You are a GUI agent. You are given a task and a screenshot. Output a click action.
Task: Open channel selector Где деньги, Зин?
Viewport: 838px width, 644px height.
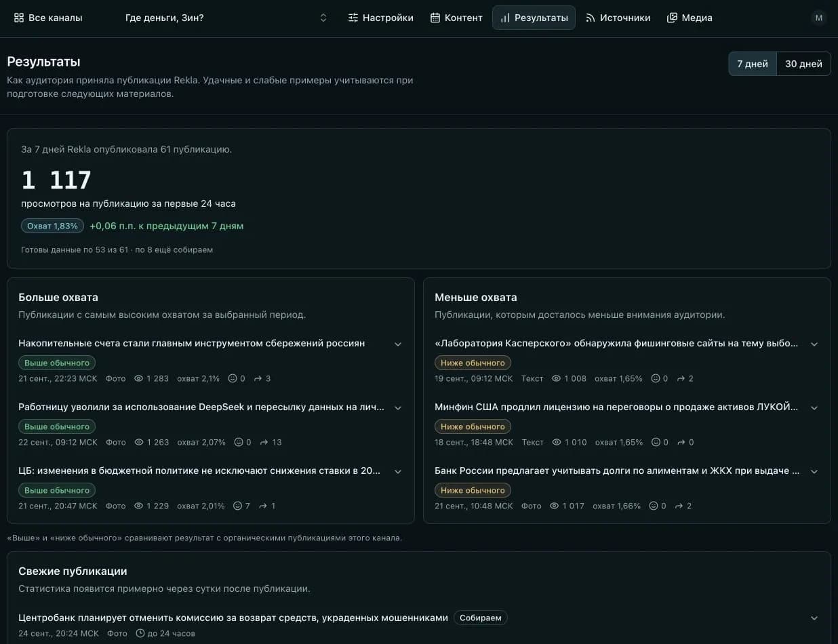(226, 18)
